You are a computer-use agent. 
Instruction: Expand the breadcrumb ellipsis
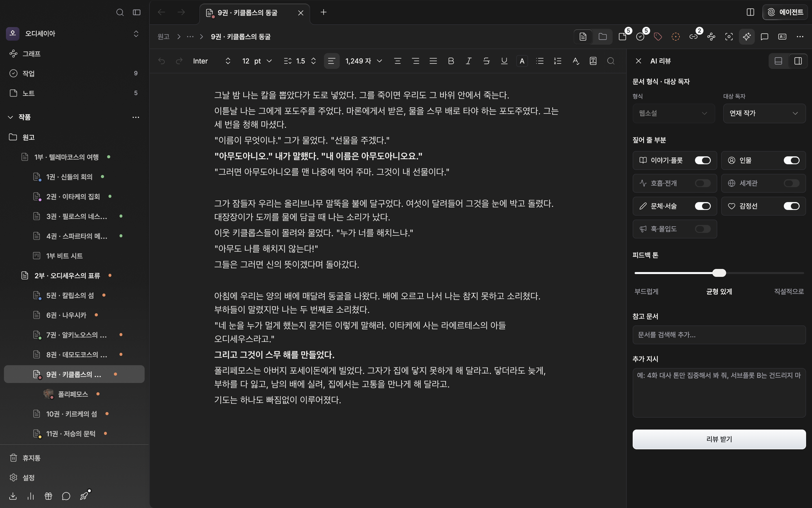tap(190, 37)
